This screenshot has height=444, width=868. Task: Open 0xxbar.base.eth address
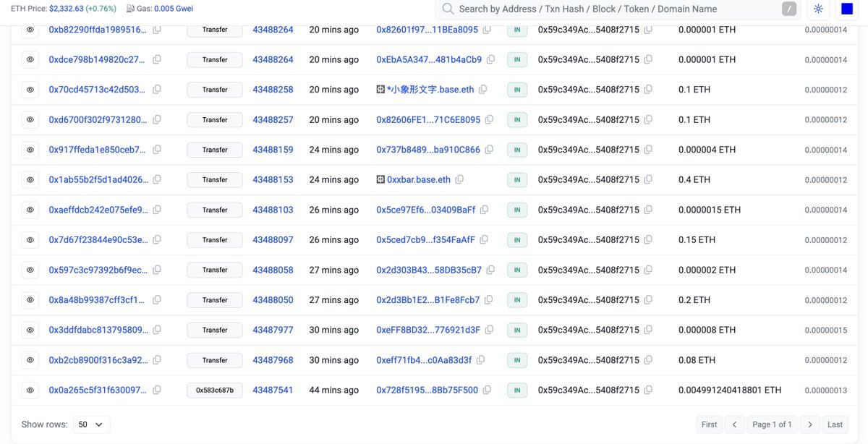[419, 179]
